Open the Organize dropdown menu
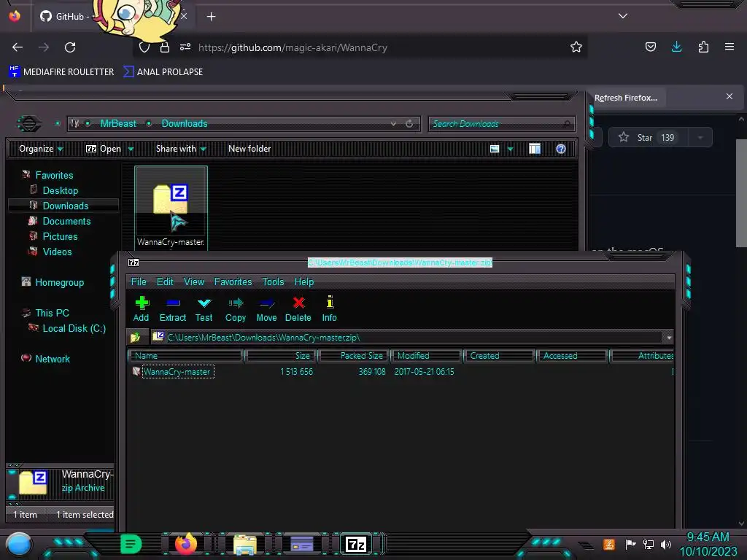Viewport: 747px width, 560px height. coord(41,149)
